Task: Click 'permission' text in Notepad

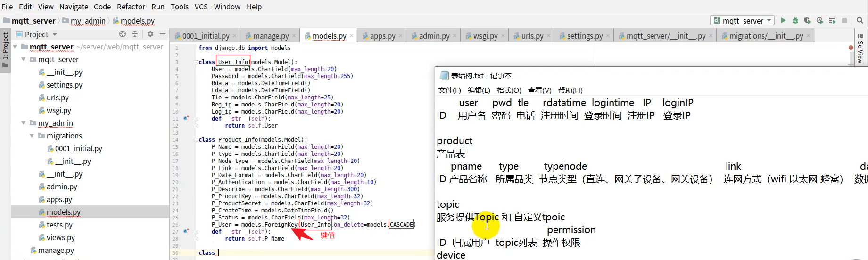Action: [571, 230]
